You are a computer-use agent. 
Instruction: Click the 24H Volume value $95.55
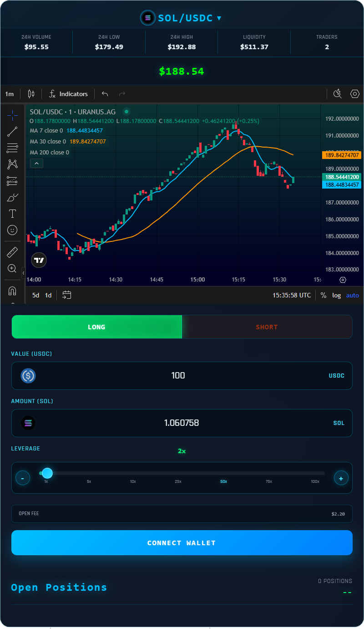tap(36, 47)
